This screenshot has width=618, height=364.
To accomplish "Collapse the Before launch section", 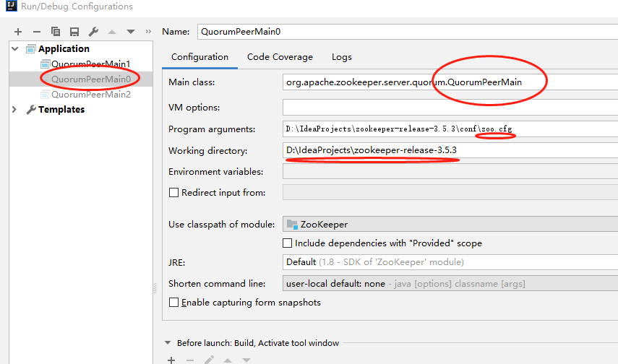I will pyautogui.click(x=168, y=343).
